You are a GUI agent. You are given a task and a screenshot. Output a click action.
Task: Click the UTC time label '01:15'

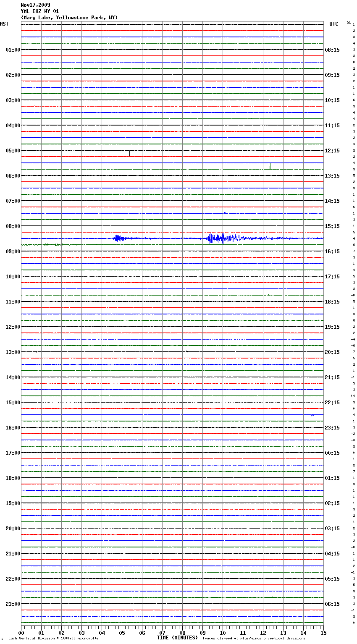coord(332,478)
